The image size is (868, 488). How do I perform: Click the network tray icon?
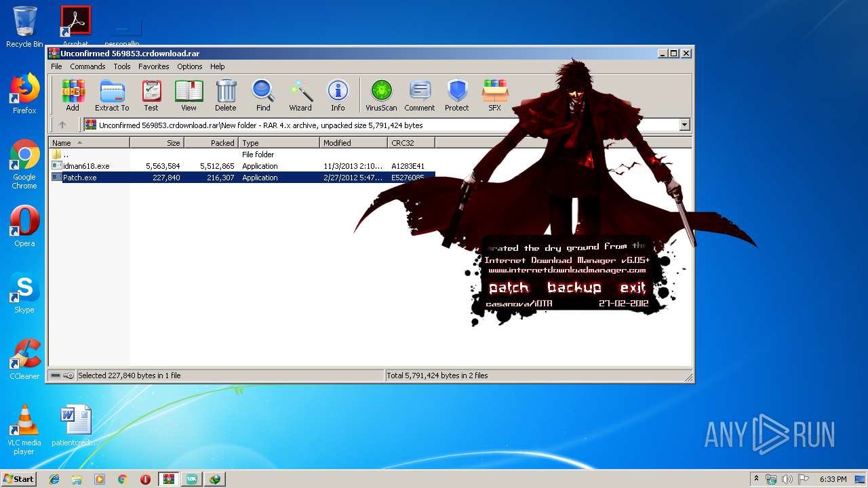[x=771, y=479]
